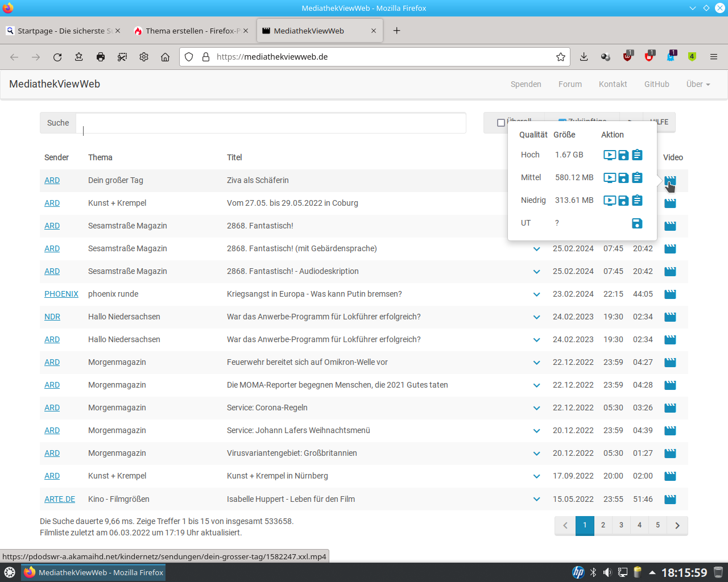The height and width of the screenshot is (582, 728).
Task: Filter by NDR sender link
Action: (52, 317)
